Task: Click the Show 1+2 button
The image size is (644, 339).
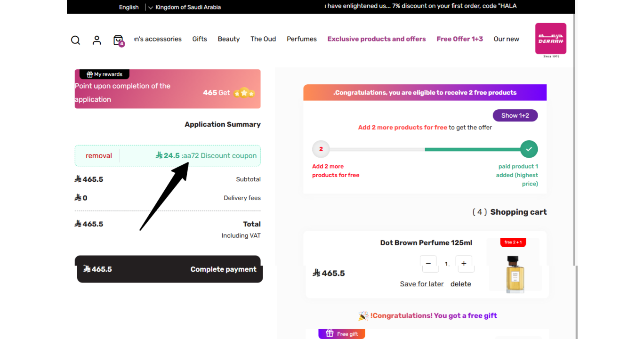Action: click(515, 115)
